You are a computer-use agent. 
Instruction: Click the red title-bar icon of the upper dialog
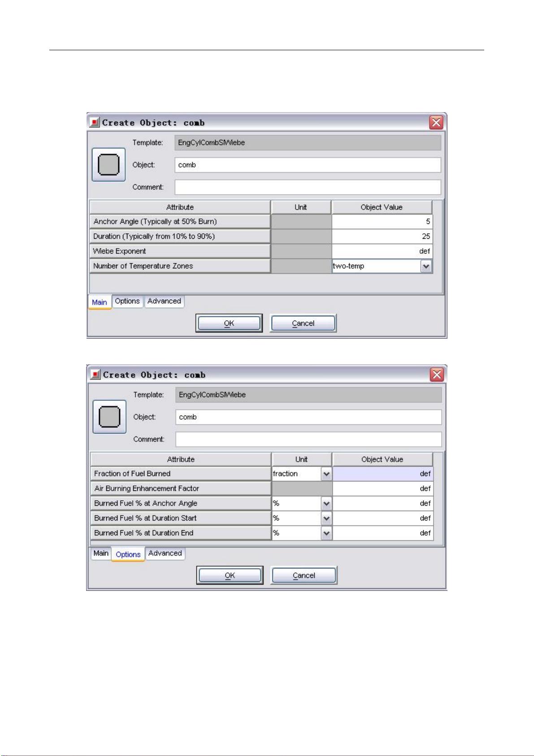coord(95,122)
